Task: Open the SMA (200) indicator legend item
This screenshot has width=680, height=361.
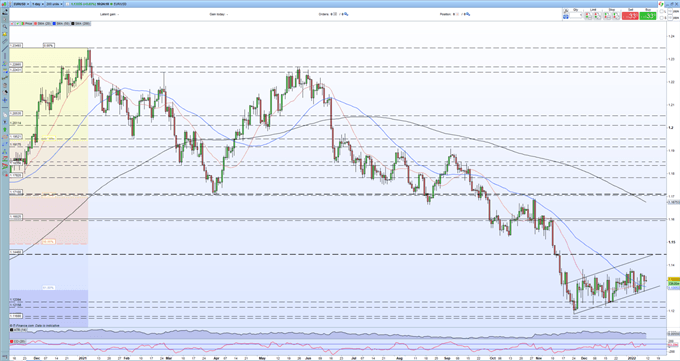Action: click(80, 23)
